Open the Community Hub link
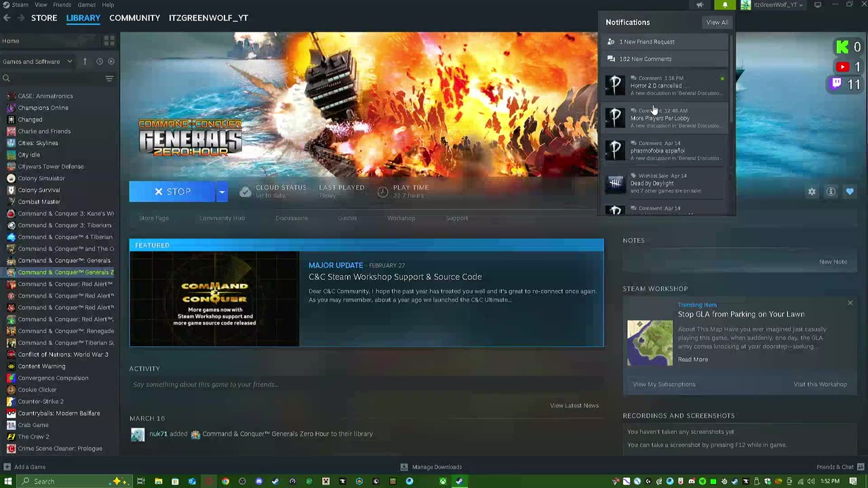Viewport: 868px width, 488px height. click(222, 218)
